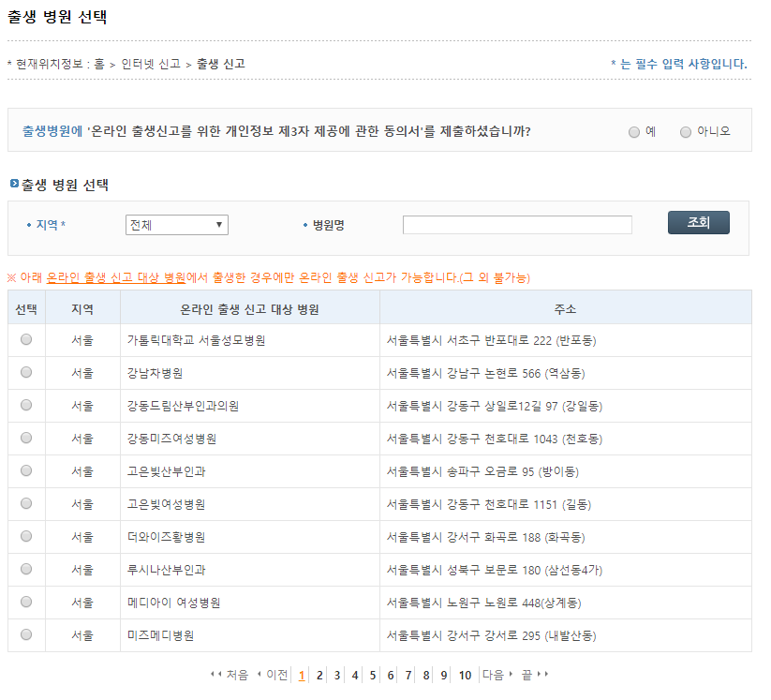Click '다음' next-page link

tap(497, 675)
